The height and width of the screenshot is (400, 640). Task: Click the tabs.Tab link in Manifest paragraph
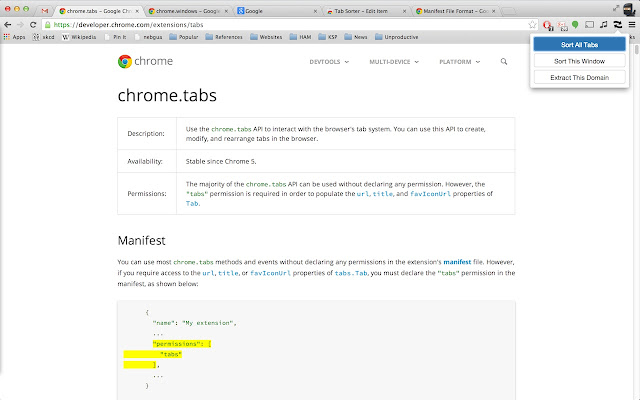(x=351, y=273)
